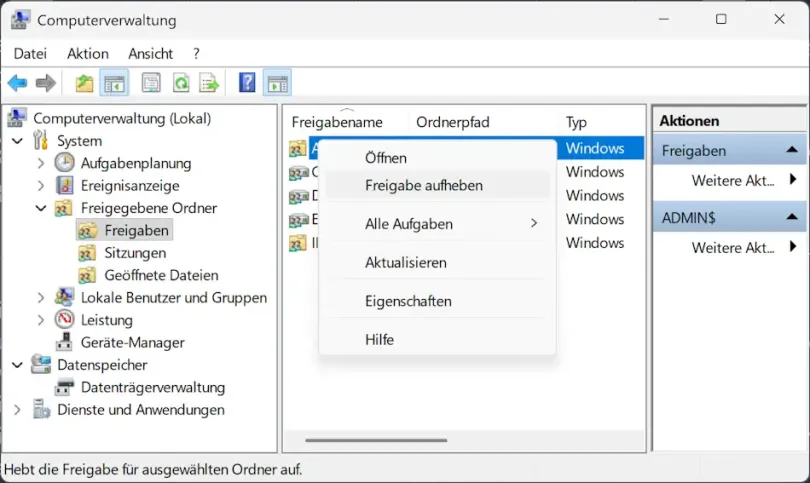This screenshot has width=810, height=483.
Task: Open the Ansicht menu
Action: pyautogui.click(x=150, y=53)
